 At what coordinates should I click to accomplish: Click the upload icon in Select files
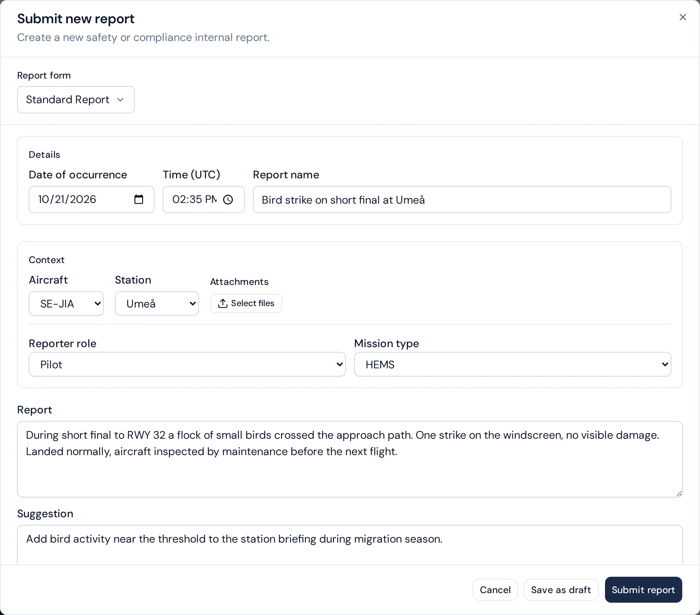(223, 303)
